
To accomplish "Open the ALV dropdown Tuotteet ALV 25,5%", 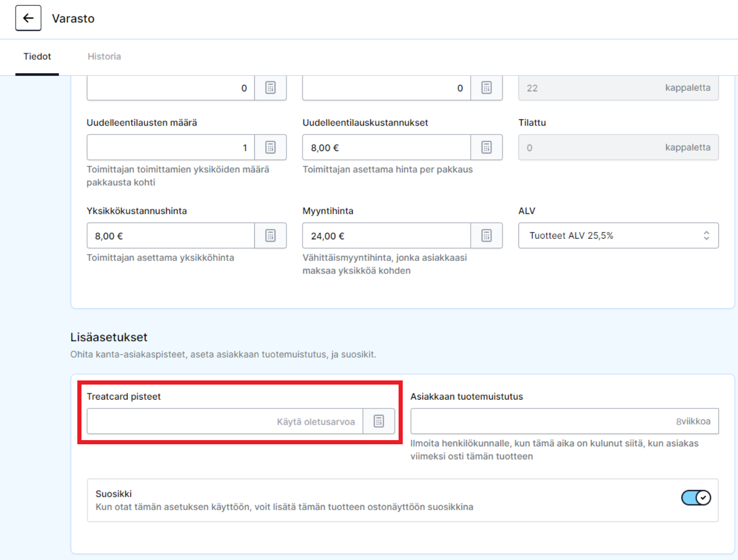I will pos(618,236).
